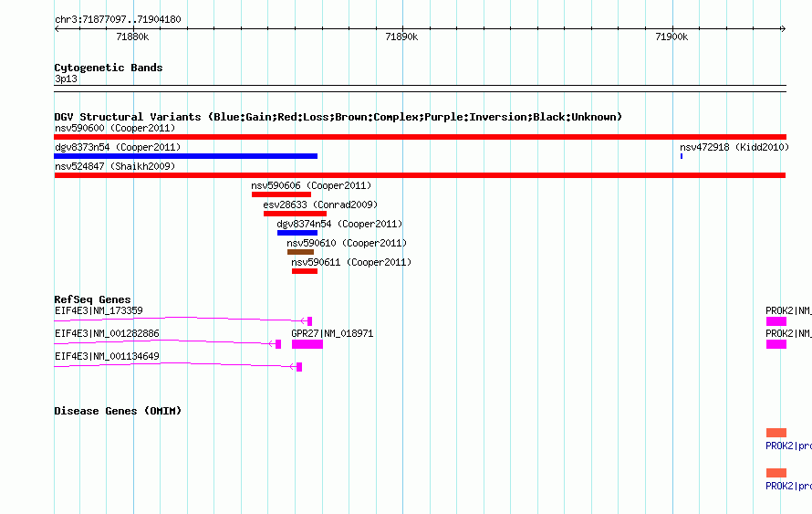This screenshot has width=812, height=514.
Task: Click the nsv590606 (Cooper2011) label
Action: 311,185
